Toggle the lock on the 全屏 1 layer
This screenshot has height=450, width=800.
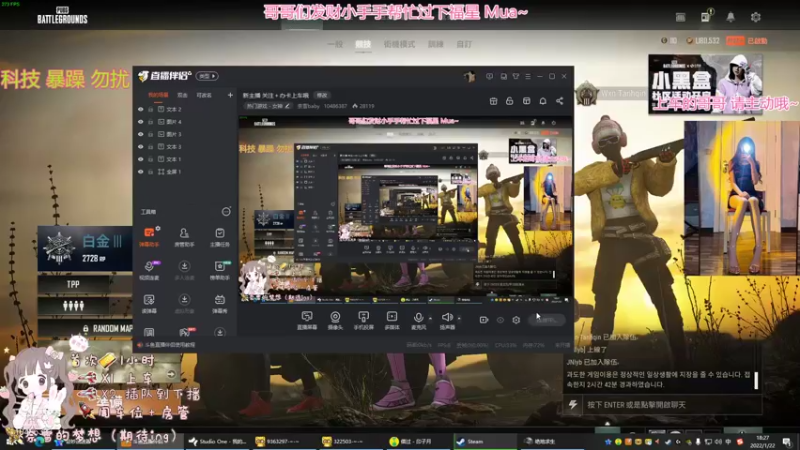click(151, 172)
